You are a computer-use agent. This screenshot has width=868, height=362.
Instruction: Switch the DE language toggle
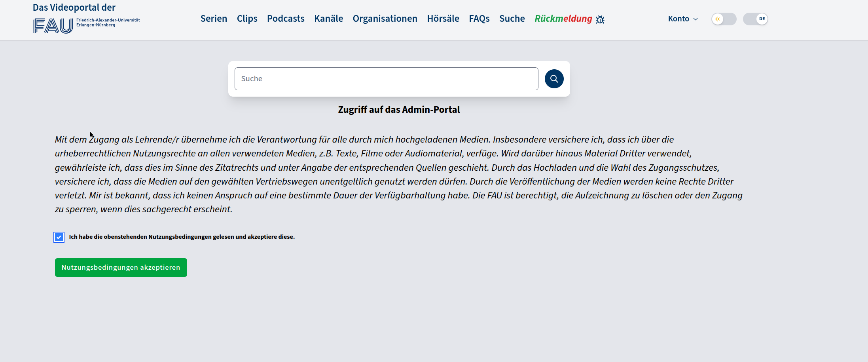(x=755, y=19)
